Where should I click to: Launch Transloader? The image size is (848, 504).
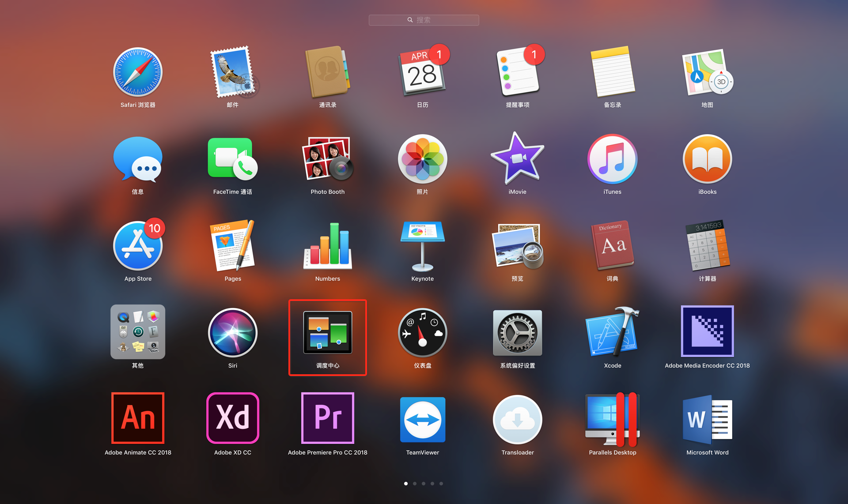tap(518, 420)
